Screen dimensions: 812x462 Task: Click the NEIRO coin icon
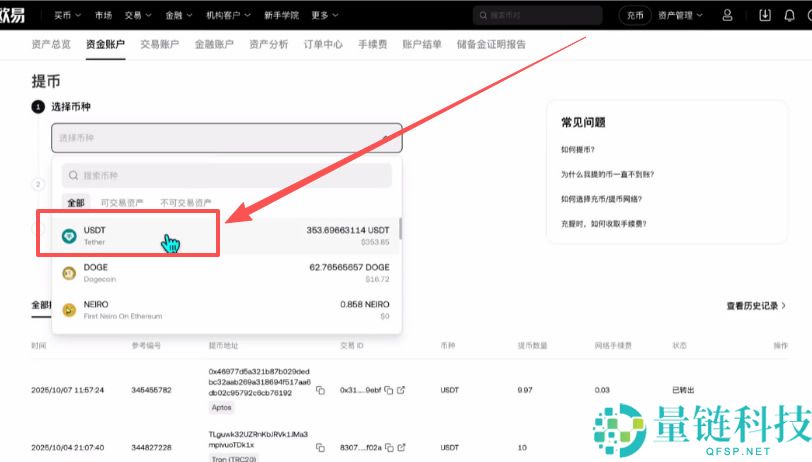69,310
